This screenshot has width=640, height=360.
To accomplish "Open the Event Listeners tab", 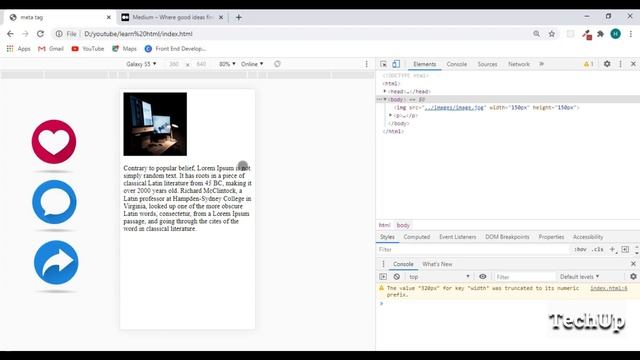I will point(458,237).
